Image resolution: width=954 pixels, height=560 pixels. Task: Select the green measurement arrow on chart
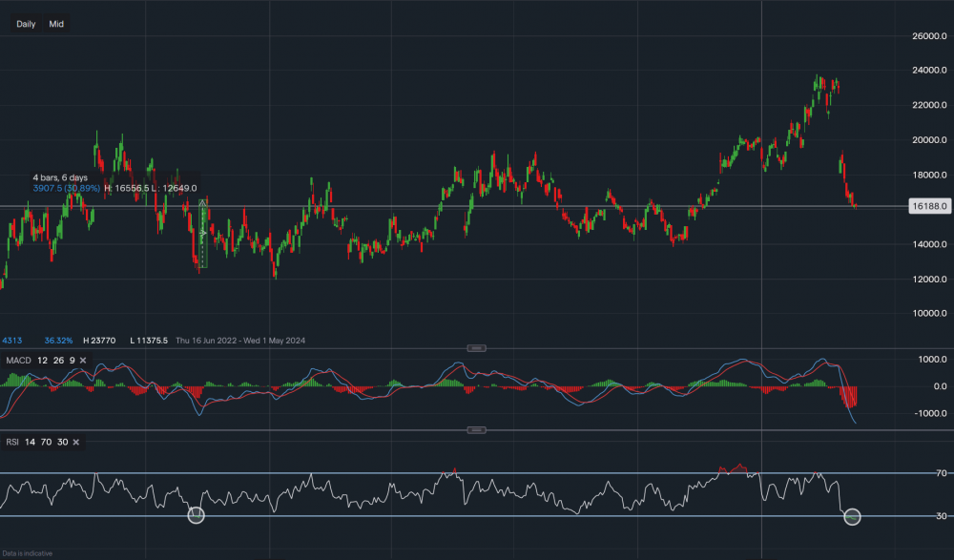203,232
